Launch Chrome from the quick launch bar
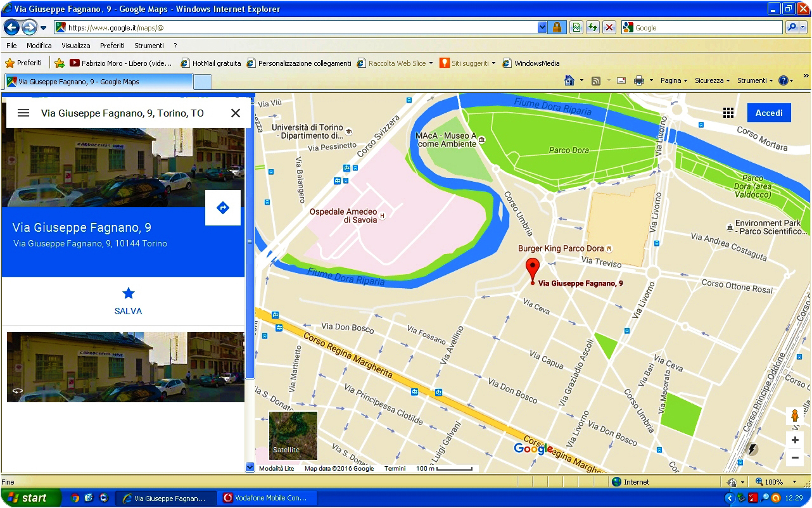This screenshot has width=812, height=508. tap(75, 498)
